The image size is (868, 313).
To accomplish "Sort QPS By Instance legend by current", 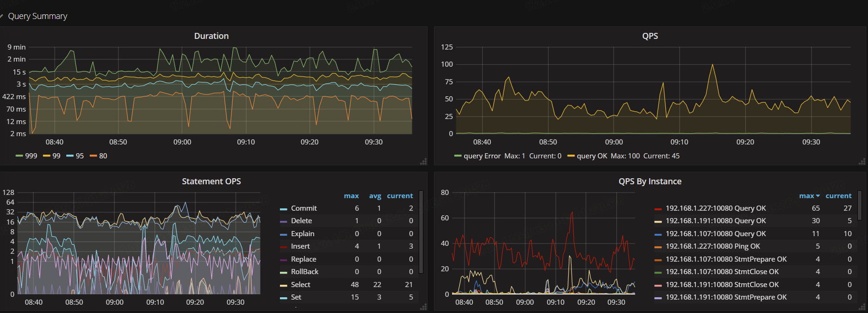I will (838, 196).
